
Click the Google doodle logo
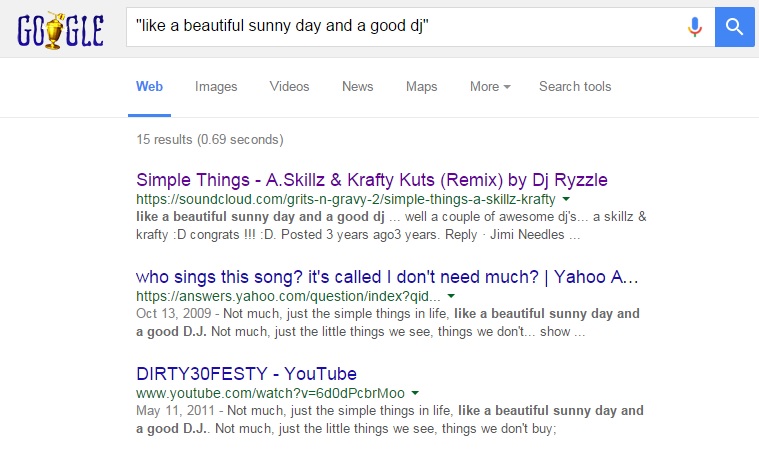[x=60, y=28]
